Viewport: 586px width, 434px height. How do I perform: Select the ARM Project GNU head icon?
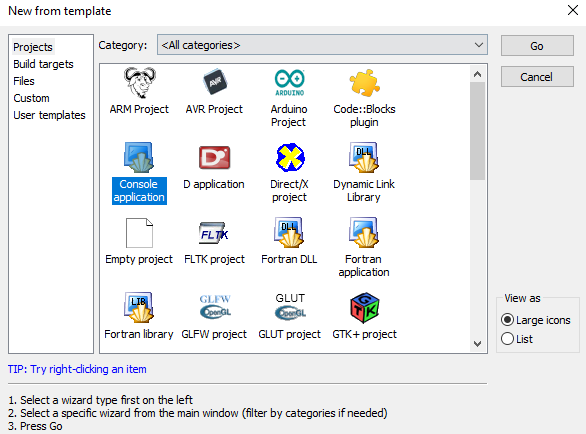tap(139, 83)
